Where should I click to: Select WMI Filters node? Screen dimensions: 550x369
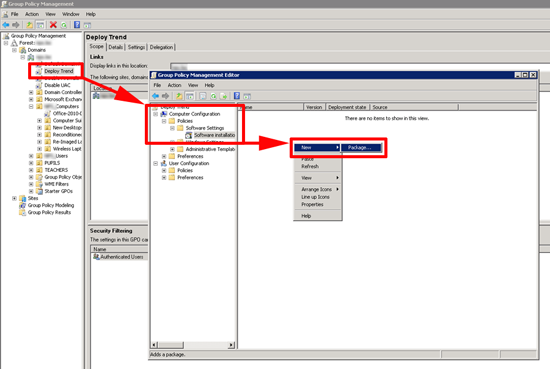[56, 184]
